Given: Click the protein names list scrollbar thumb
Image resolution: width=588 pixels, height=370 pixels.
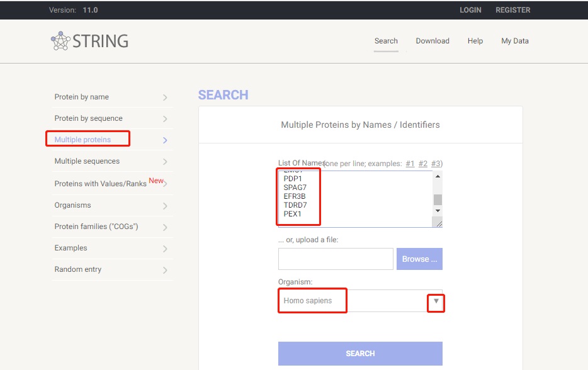Looking at the screenshot, I should click(438, 199).
